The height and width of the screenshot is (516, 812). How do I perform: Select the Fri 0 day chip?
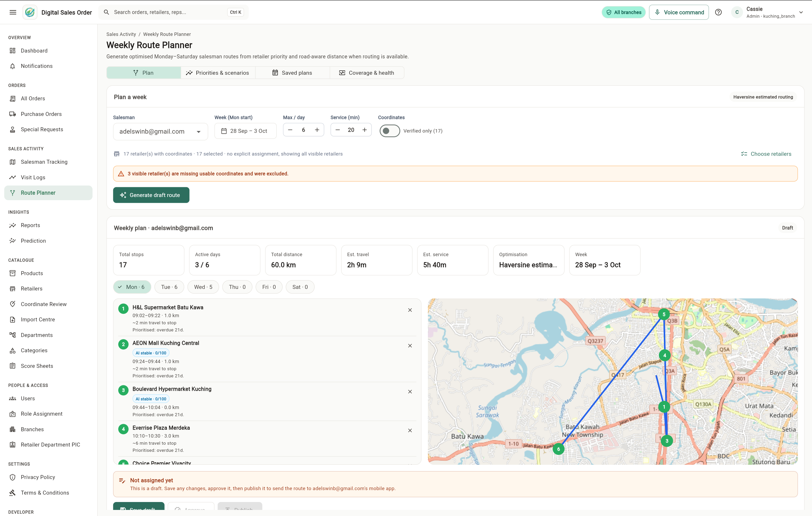(x=269, y=287)
